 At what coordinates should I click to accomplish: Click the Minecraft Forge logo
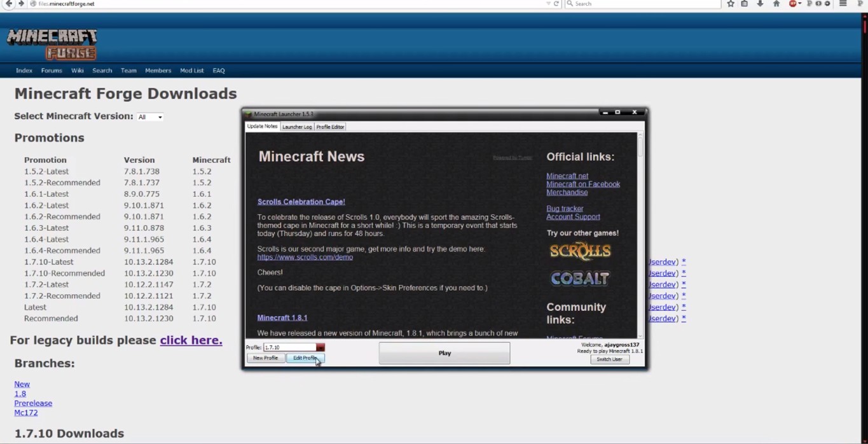pos(52,44)
